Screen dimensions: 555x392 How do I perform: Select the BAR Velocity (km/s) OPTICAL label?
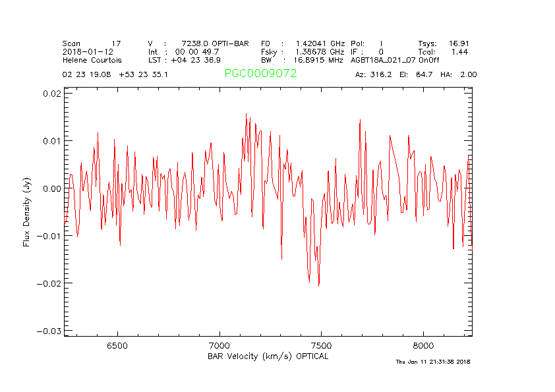click(268, 356)
